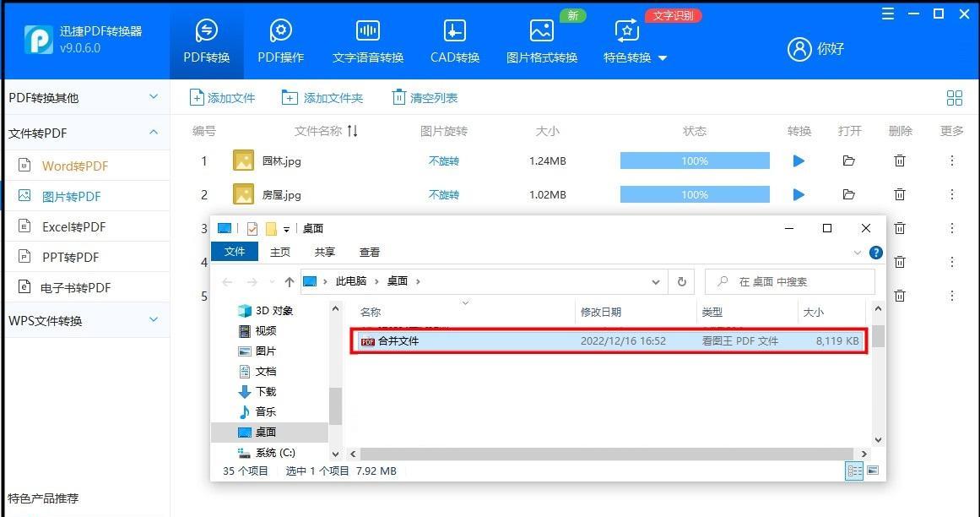Screen dimensions: 980x517
Task: Sort the list by 文件名称
Action: coord(327,131)
